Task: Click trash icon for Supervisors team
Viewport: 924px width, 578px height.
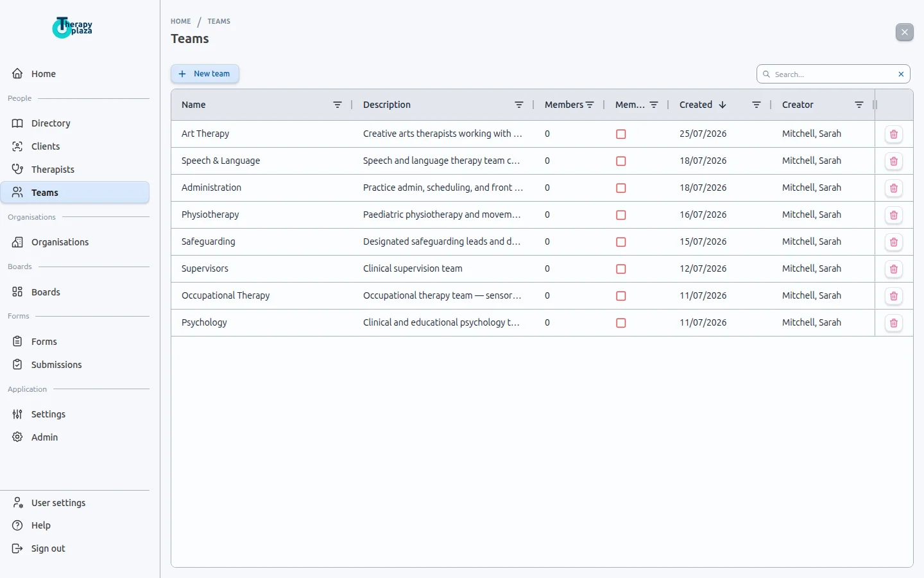Action: click(x=893, y=269)
